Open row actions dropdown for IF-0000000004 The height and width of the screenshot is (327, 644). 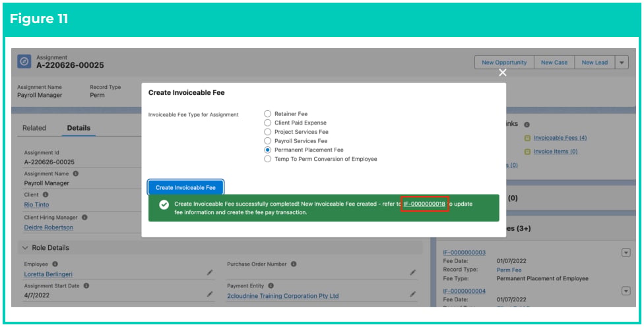point(626,291)
